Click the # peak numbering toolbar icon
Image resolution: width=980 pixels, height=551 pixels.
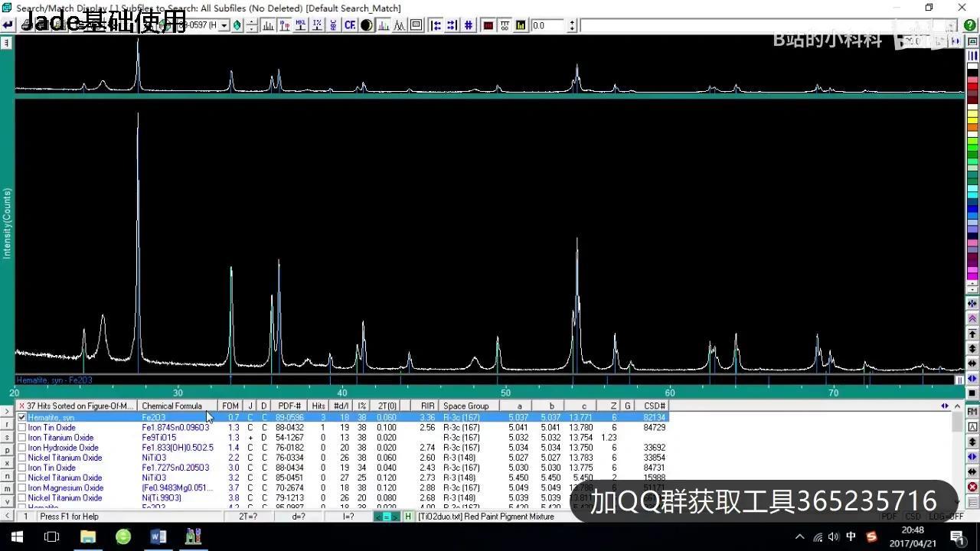(x=468, y=24)
